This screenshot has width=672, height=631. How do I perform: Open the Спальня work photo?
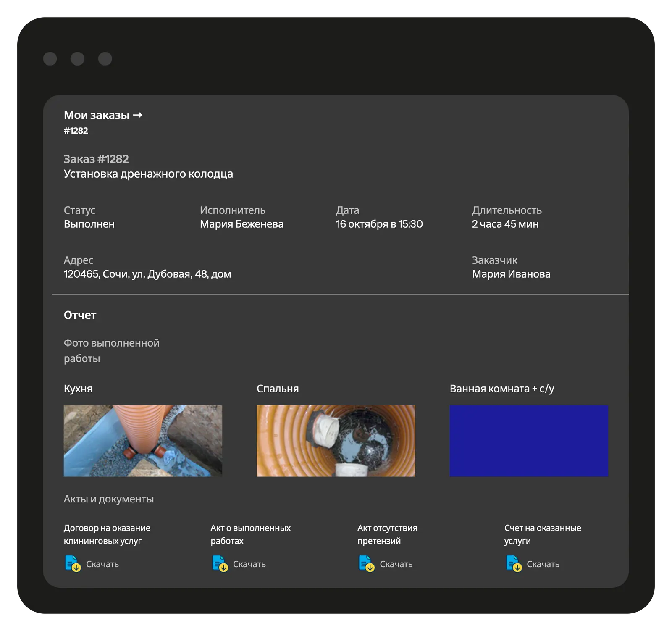pyautogui.click(x=336, y=441)
